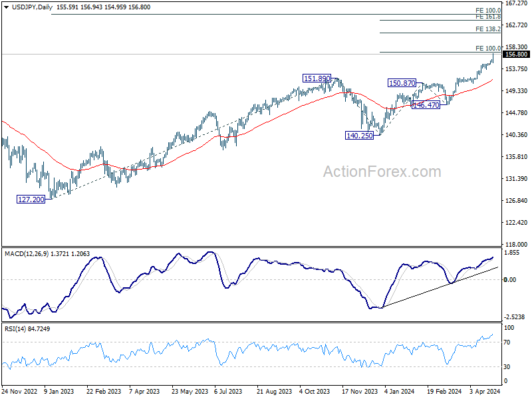
Task: Click the current price tag 156.800
Action: click(516, 55)
